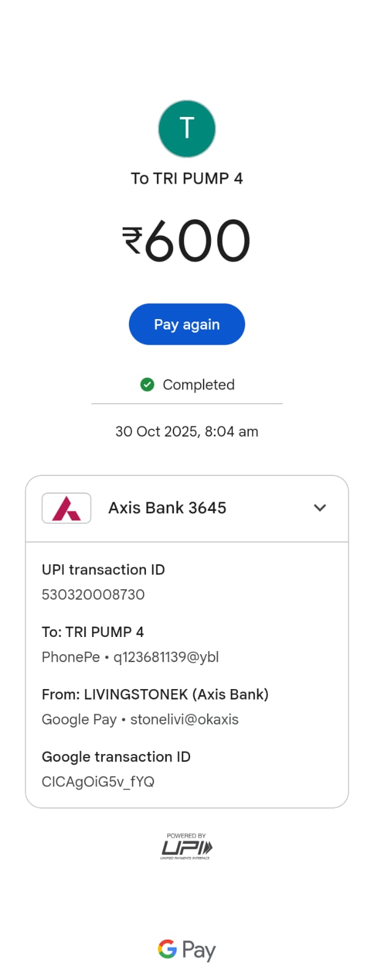Click the payee UPI address q123681139@ybl

166,657
